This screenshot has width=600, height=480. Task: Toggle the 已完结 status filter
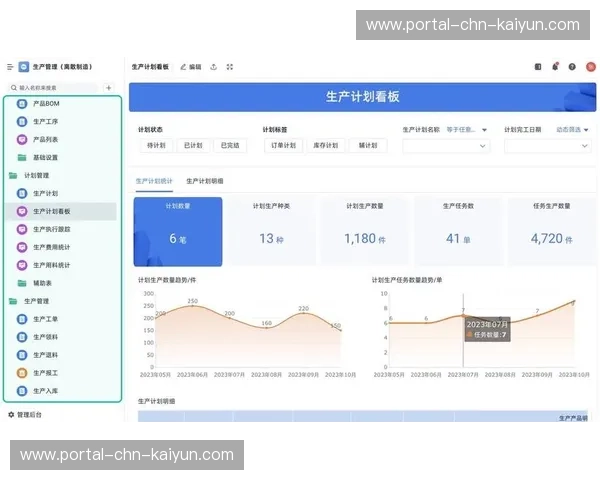230,145
